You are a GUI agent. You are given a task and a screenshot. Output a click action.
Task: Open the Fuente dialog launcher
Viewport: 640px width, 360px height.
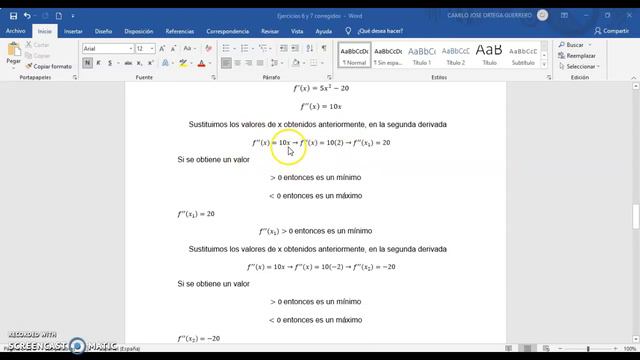pos(213,77)
